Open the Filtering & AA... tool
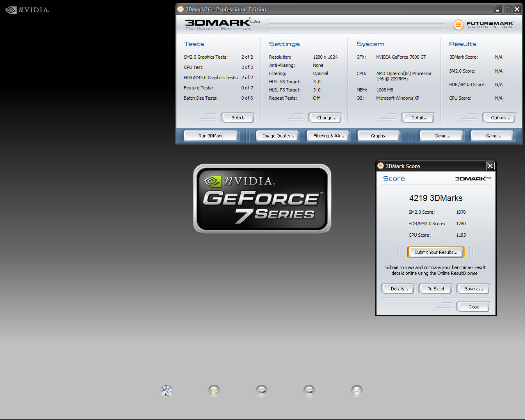525x420 pixels. tap(328, 136)
